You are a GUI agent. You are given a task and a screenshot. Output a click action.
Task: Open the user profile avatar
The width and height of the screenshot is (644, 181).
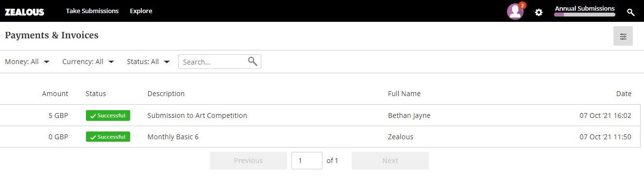click(x=515, y=12)
